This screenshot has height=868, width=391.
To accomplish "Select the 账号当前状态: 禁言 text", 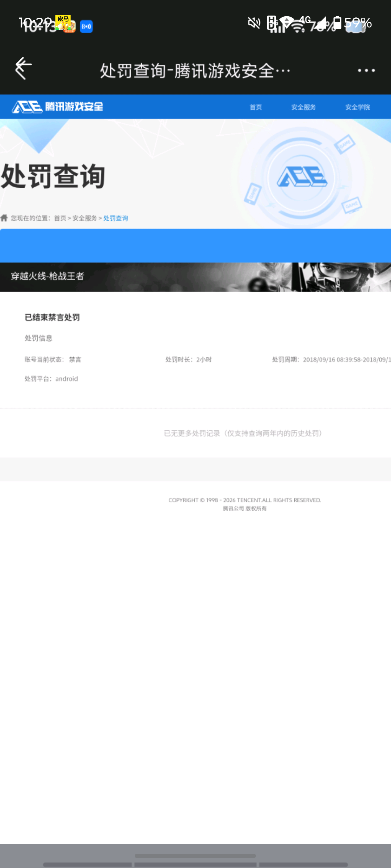I will (x=53, y=359).
